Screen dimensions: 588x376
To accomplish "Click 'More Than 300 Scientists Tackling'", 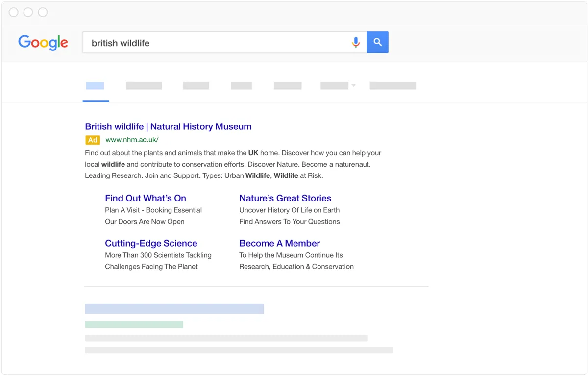I will pos(158,255).
